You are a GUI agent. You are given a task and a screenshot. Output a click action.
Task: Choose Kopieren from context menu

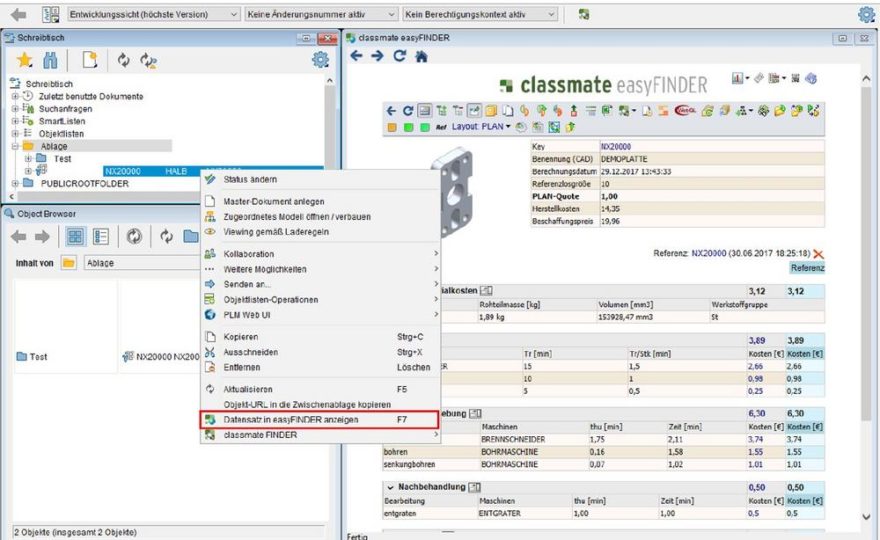pyautogui.click(x=320, y=337)
